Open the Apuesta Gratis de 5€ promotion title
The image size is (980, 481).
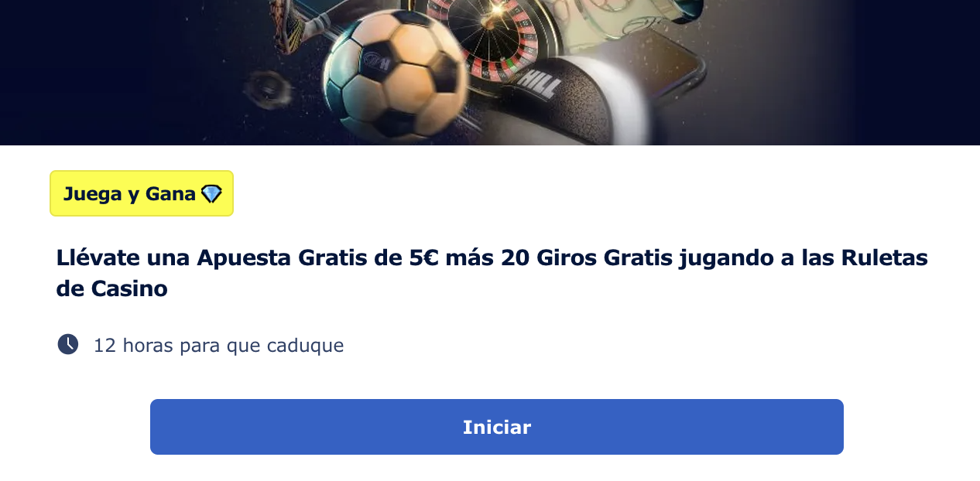(492, 273)
